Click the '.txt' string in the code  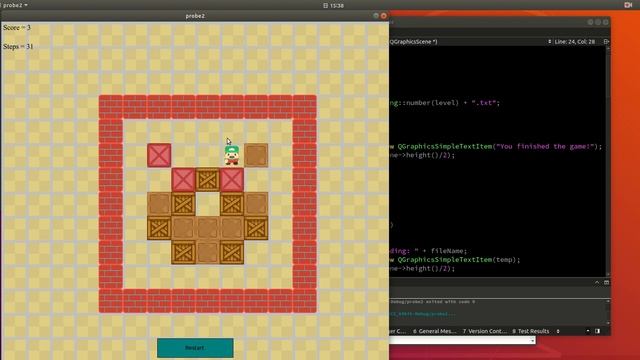484,103
